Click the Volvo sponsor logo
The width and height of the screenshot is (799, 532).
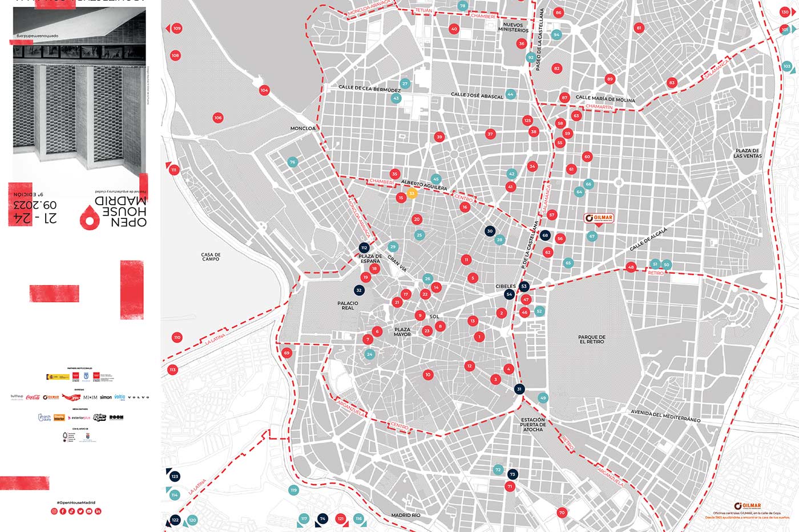point(139,397)
